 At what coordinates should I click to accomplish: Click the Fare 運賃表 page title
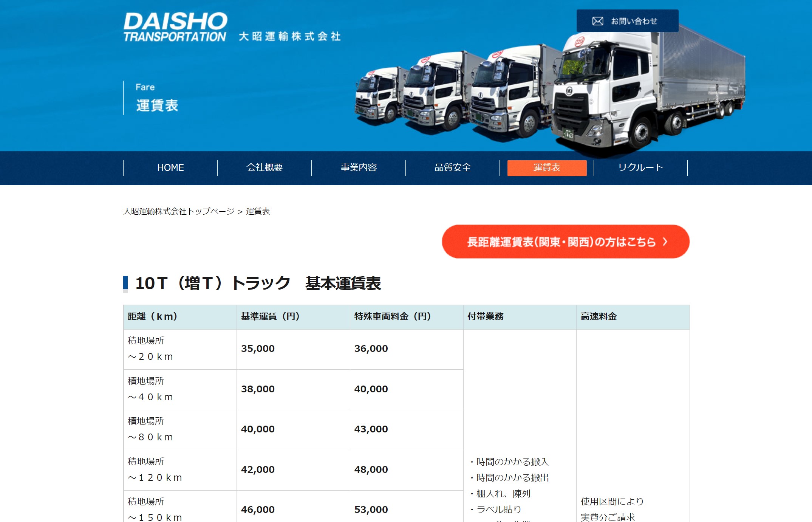(x=157, y=98)
